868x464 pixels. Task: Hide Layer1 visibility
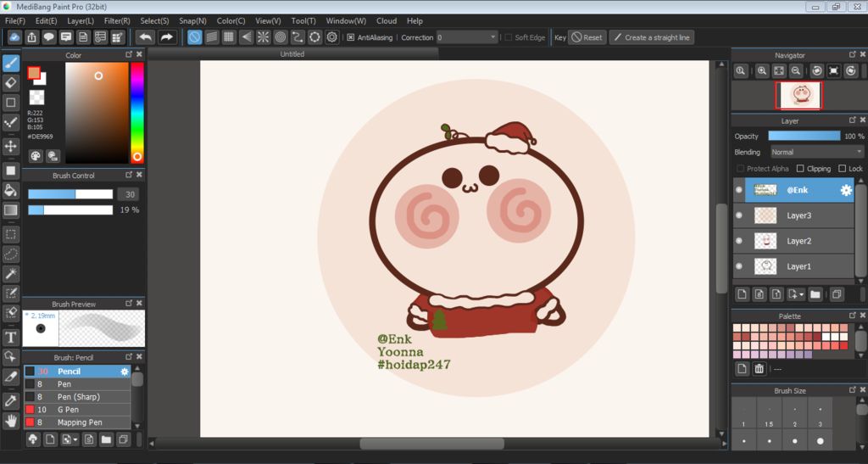tap(739, 266)
